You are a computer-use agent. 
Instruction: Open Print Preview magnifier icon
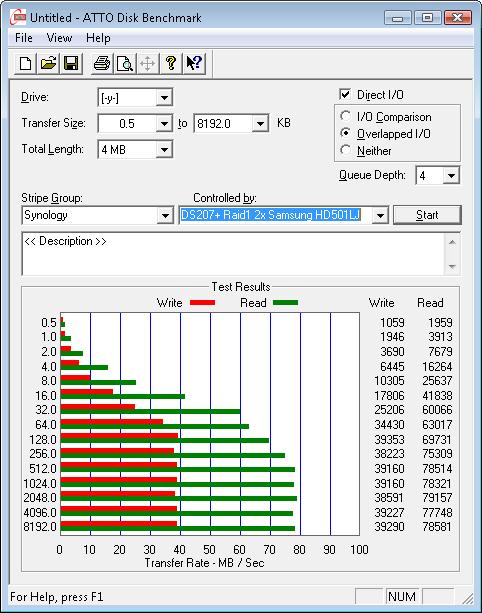(125, 63)
